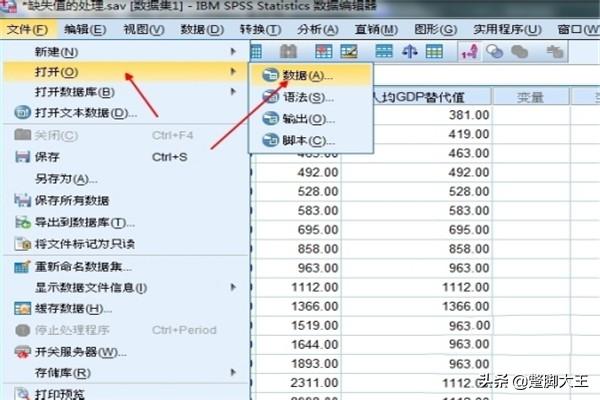This screenshot has height=400, width=600.
Task: Click 保存所有数据 menu entry
Action: pos(126,201)
